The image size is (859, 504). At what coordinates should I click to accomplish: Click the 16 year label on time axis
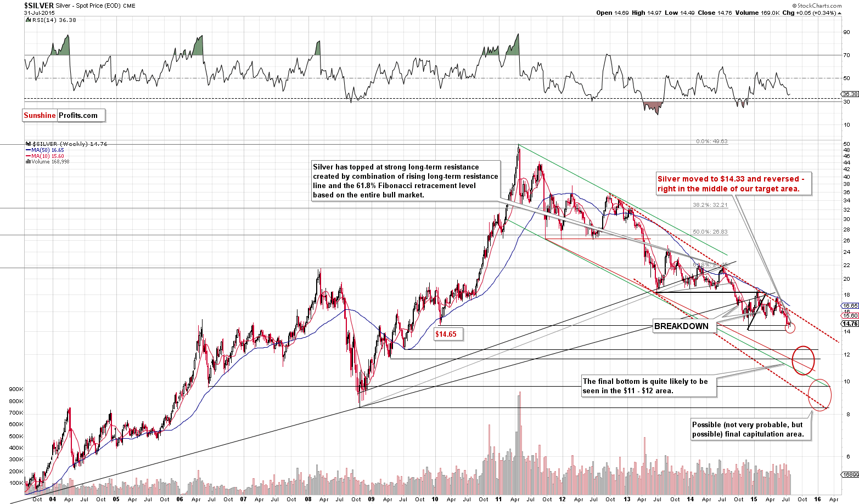pos(817,499)
